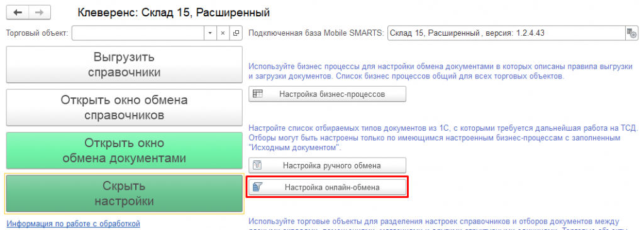Click the table icon on Настройка бизнес-процессов

coord(257,94)
